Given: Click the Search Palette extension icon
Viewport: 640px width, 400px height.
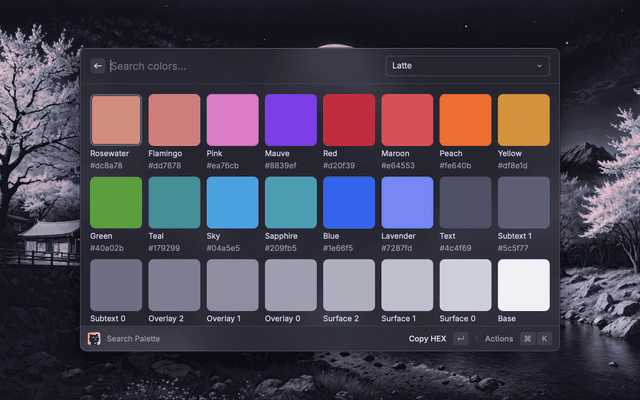Looking at the screenshot, I should click(x=95, y=339).
